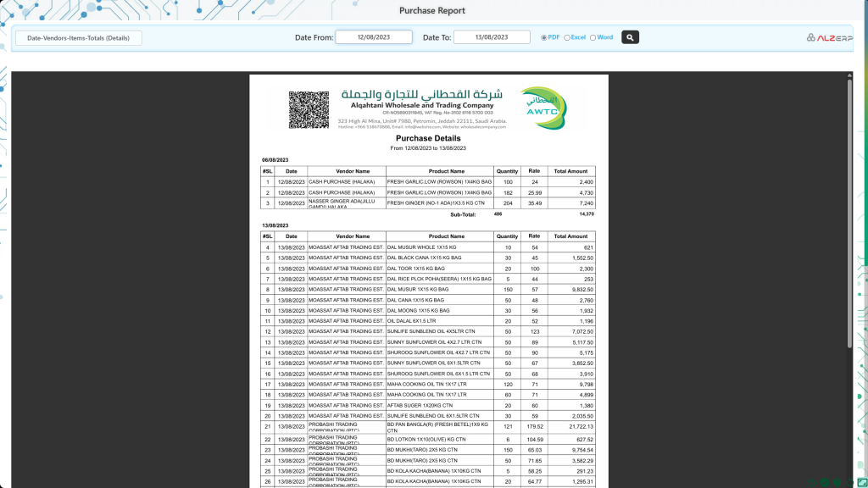Click the report viewer vertical scrollbar thumb
Screen dimensions: 868x488
[849, 213]
